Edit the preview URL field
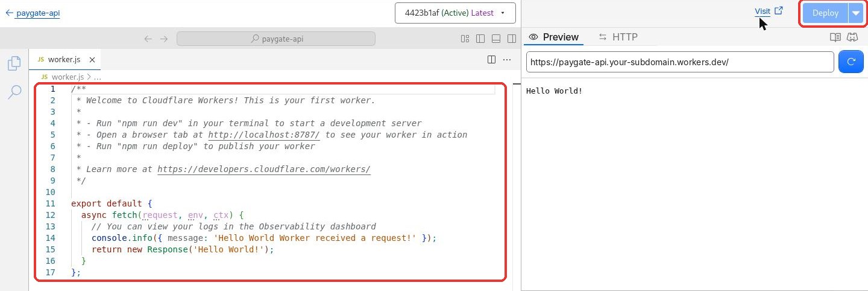This screenshot has width=868, height=291. pos(680,62)
